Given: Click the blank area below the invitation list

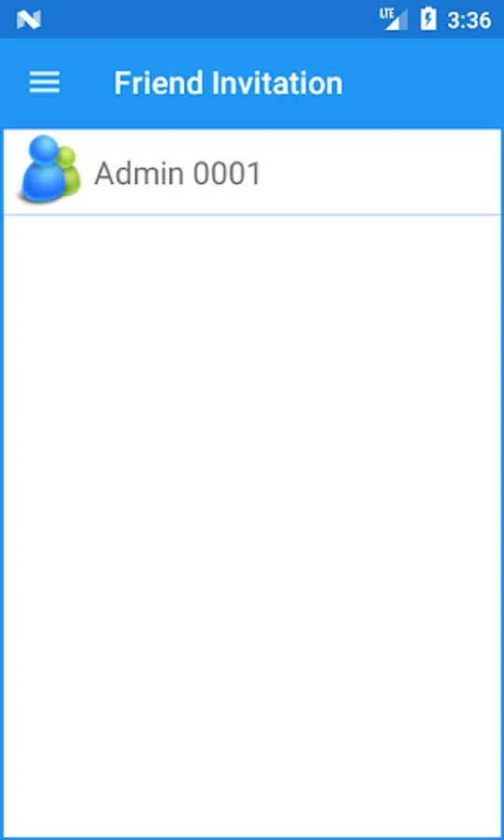Looking at the screenshot, I should [x=252, y=525].
